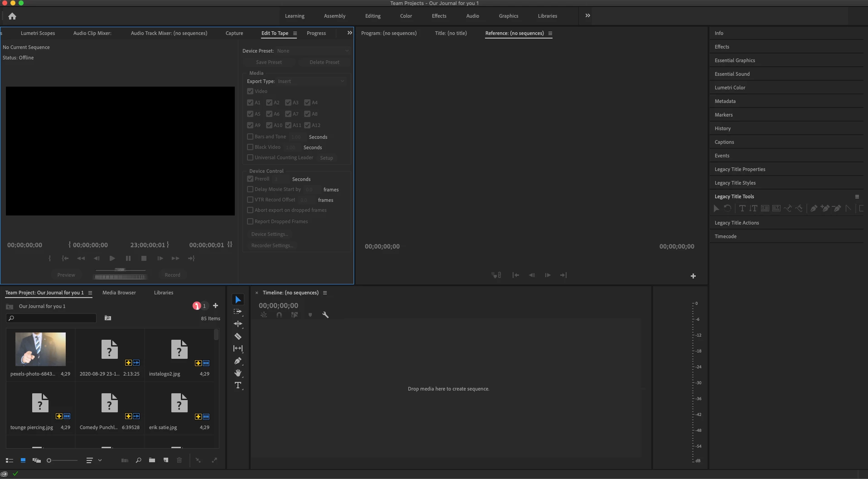Switch project panel to icon view
This screenshot has height=479, width=868.
[x=23, y=460]
